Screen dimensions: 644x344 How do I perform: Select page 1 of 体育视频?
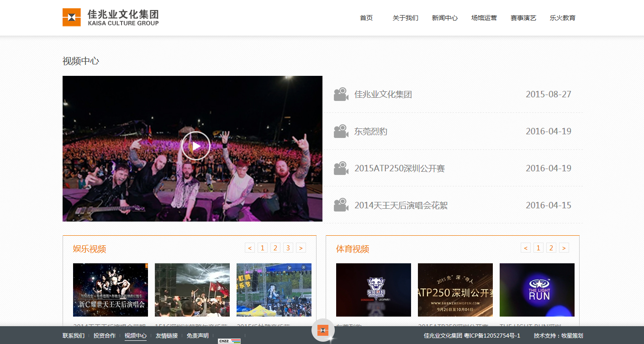[538, 248]
